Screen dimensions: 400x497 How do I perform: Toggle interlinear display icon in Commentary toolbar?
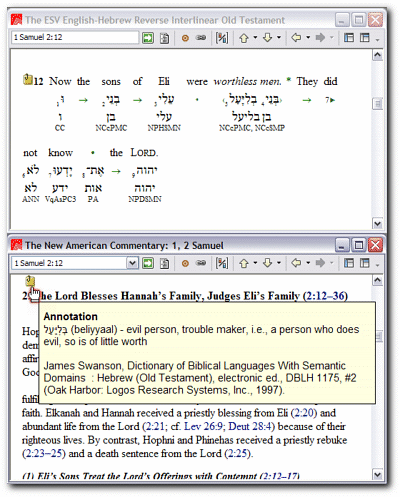coord(222,263)
